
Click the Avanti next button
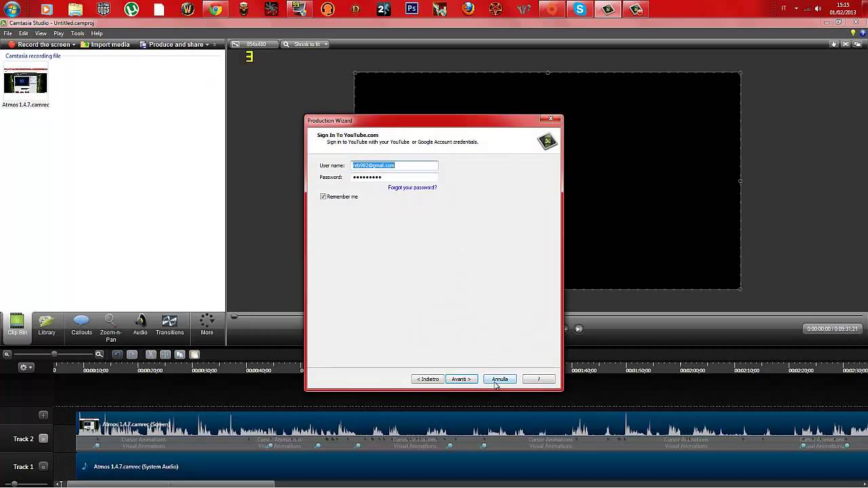(x=462, y=379)
